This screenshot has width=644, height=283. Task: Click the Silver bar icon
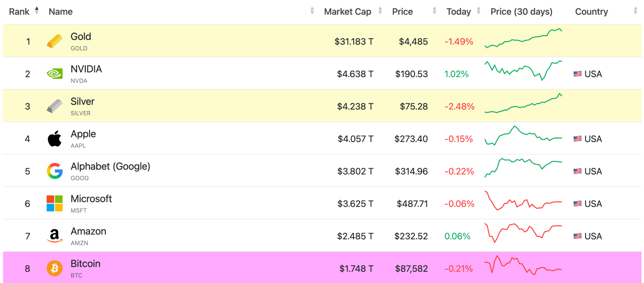click(x=54, y=106)
